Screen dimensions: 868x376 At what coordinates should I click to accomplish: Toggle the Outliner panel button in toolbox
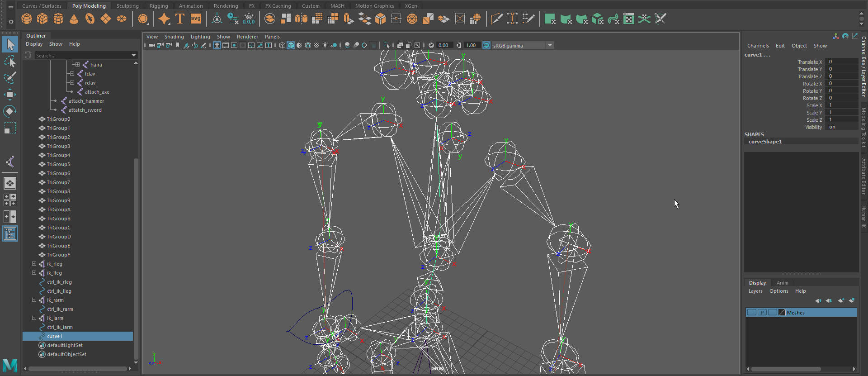pos(10,233)
